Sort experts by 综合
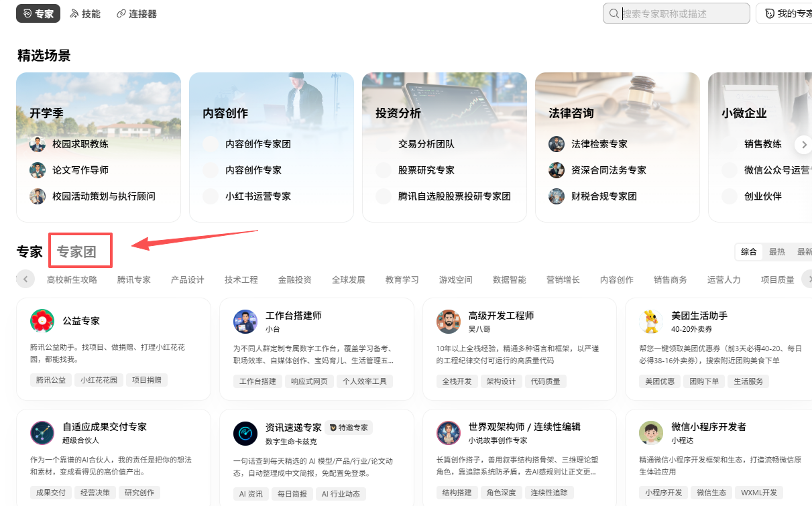The width and height of the screenshot is (812, 506). coord(749,252)
